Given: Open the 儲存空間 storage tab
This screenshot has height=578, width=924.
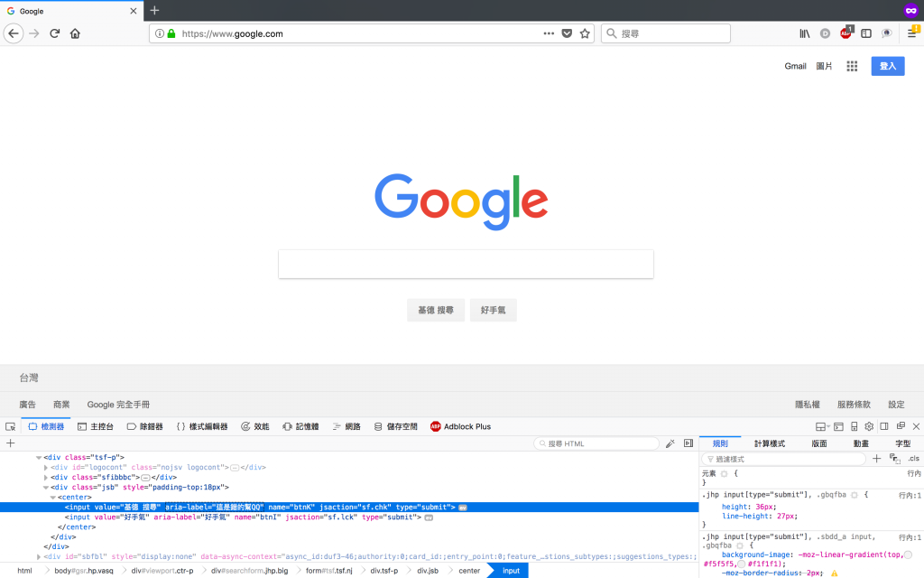Looking at the screenshot, I should click(396, 426).
